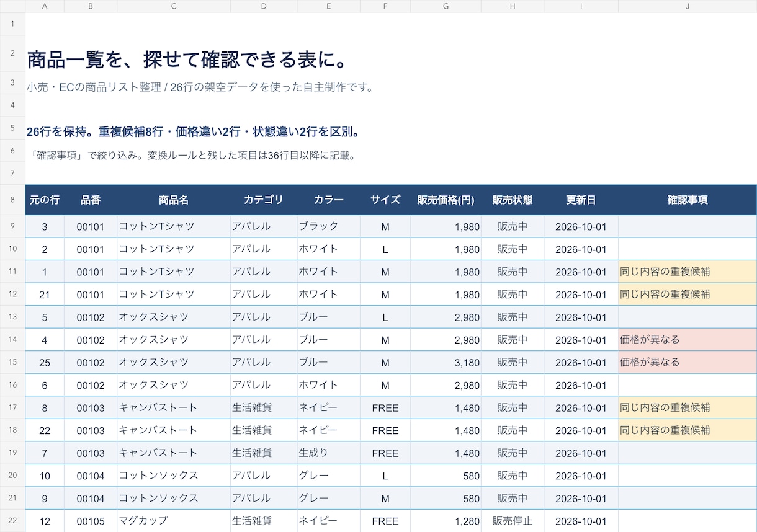Click マグカップ product name cell
Screen dimensions: 757x532
point(174,521)
